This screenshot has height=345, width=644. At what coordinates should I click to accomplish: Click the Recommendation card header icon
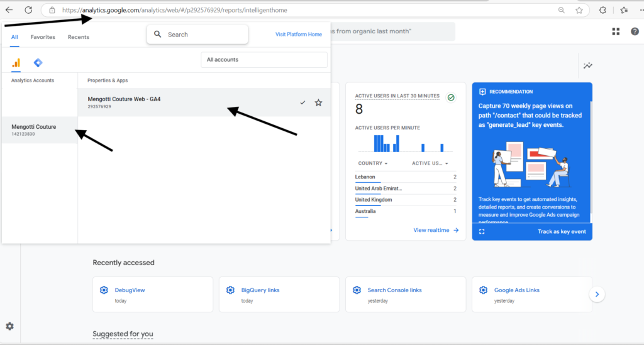[x=482, y=92]
